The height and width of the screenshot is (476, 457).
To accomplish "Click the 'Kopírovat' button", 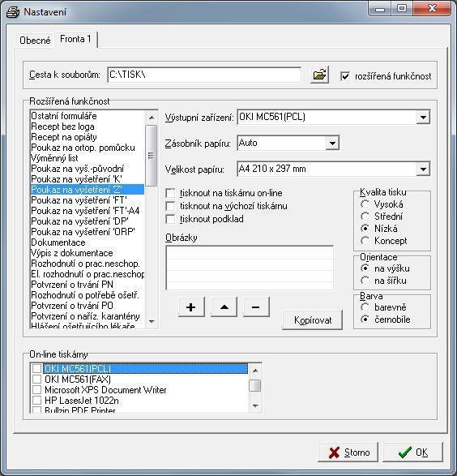I will (x=313, y=320).
